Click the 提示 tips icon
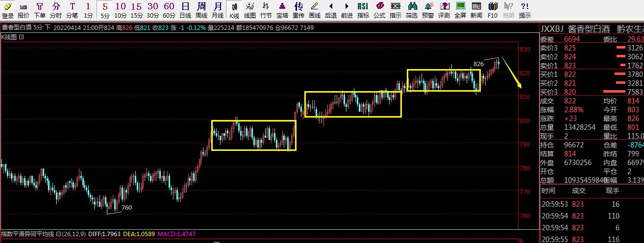The width and height of the screenshot is (644, 243). click(525, 10)
